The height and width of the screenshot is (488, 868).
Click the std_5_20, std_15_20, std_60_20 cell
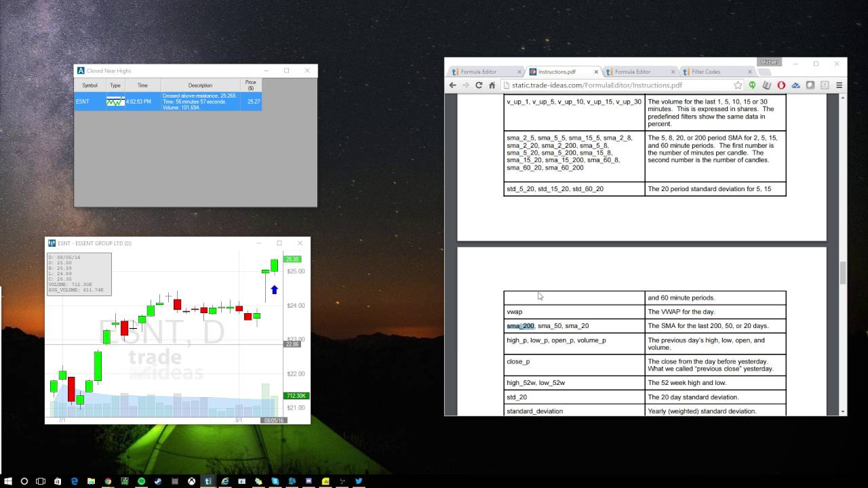pos(574,189)
